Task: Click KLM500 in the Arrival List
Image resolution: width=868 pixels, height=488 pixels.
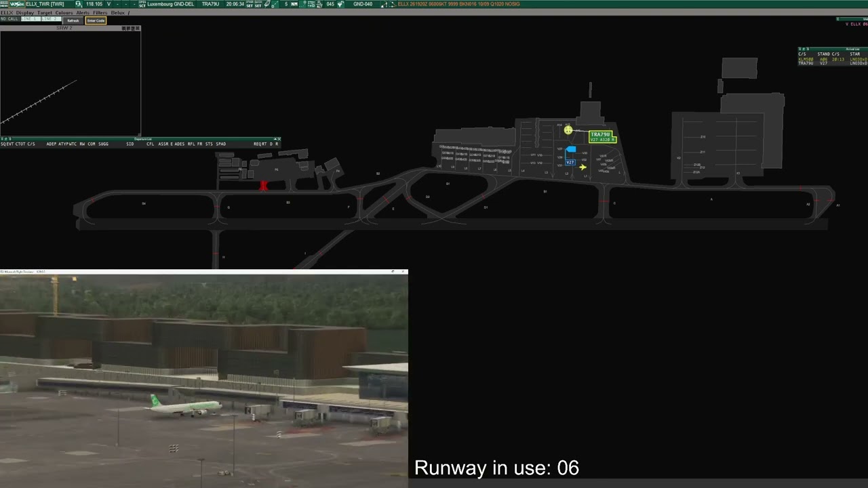Action: point(806,60)
